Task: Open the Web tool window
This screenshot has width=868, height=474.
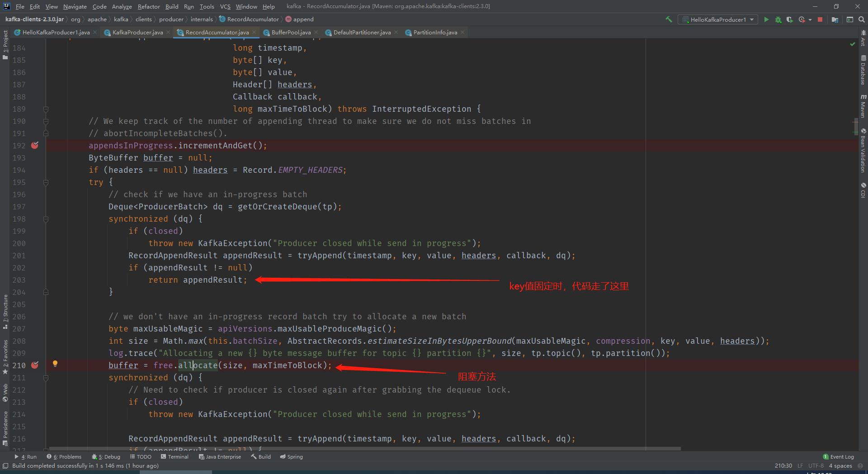Action: (x=5, y=393)
